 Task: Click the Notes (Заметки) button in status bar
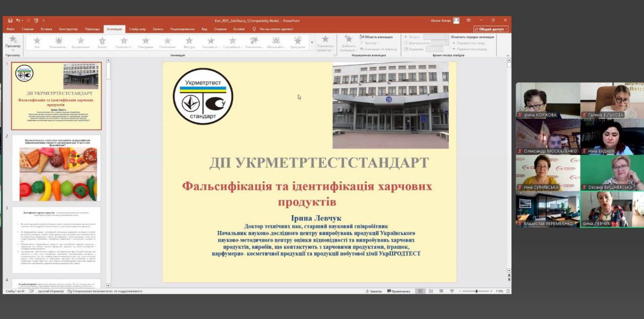373,291
